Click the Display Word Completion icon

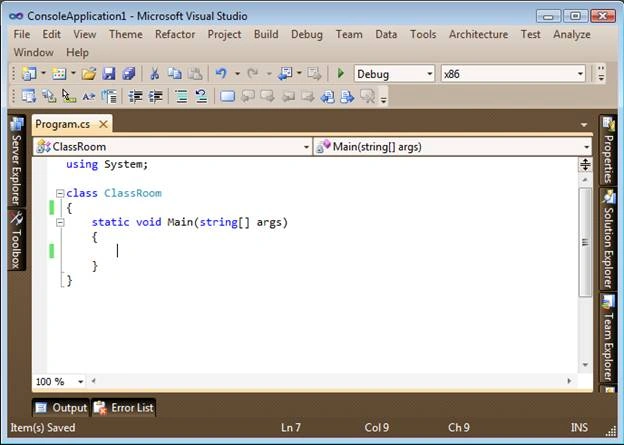coord(89,96)
